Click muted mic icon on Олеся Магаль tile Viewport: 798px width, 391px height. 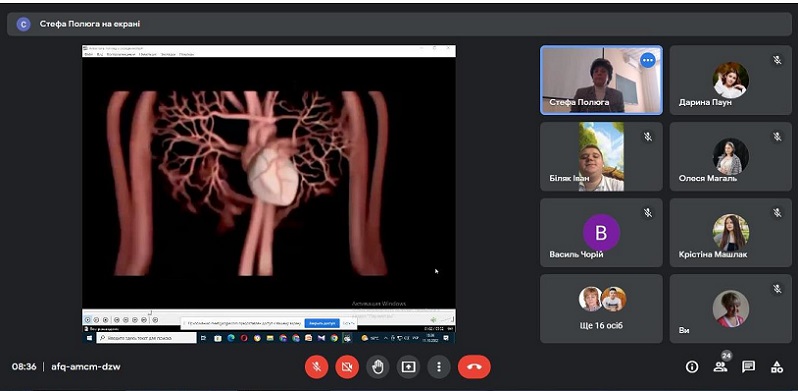pyautogui.click(x=777, y=136)
